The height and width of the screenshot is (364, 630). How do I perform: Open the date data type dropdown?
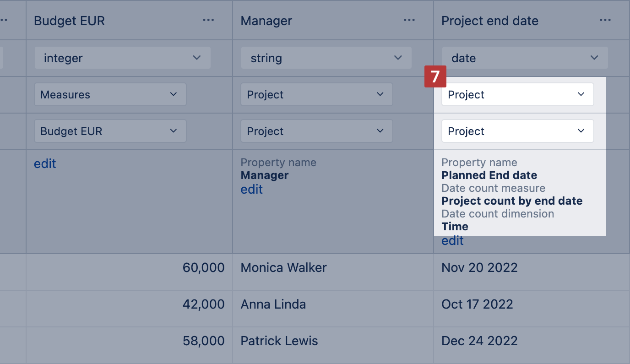click(x=524, y=58)
